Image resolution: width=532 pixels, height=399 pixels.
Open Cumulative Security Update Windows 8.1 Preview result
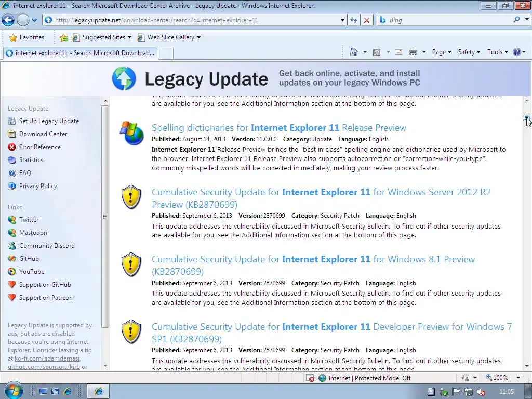(313, 265)
